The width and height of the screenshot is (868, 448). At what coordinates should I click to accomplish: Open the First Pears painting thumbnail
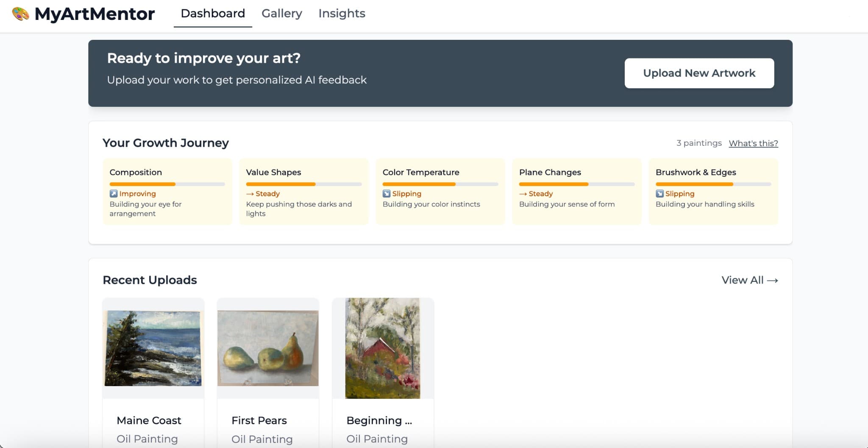(268, 348)
